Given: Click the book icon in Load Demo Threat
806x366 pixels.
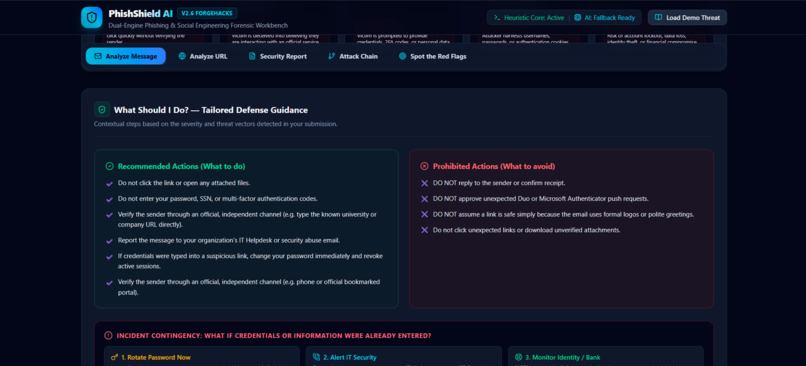Looking at the screenshot, I should point(658,17).
